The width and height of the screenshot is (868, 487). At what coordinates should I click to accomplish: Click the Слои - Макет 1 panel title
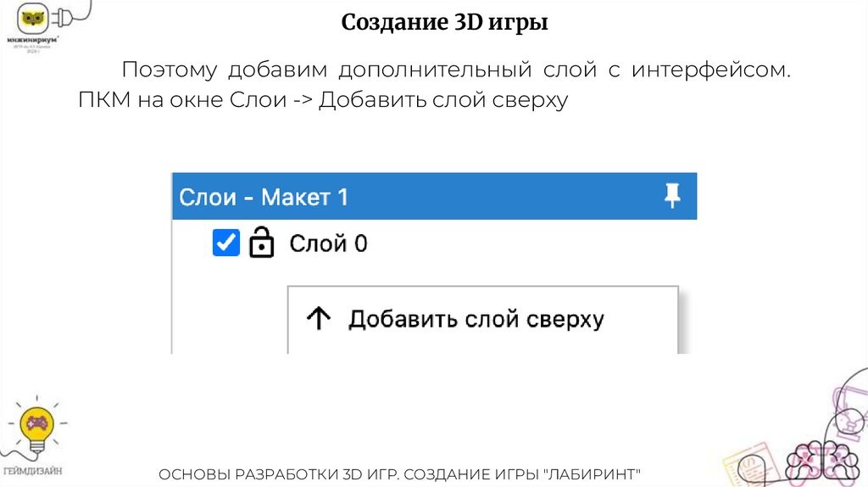[x=264, y=198]
